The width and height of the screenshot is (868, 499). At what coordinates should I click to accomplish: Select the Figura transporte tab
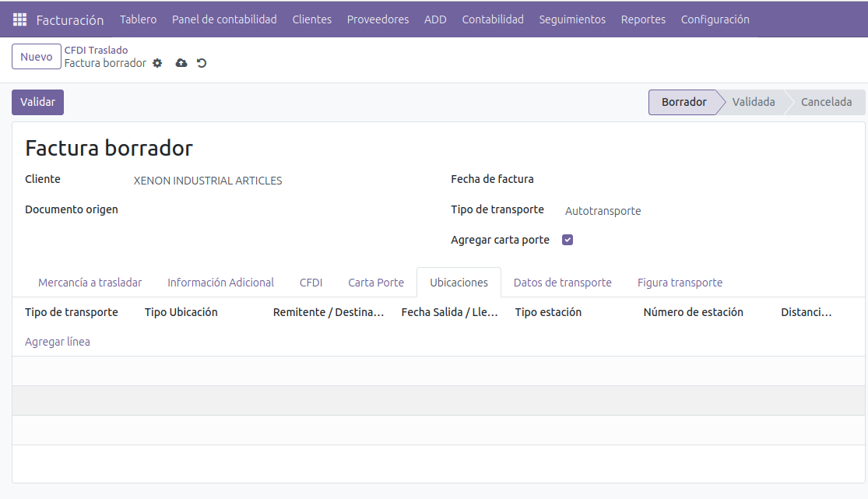pos(680,283)
